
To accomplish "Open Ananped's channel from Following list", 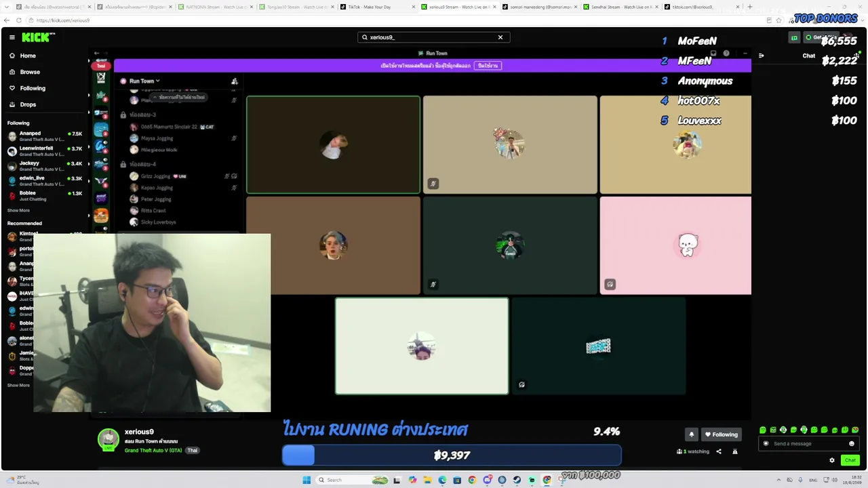I will click(x=45, y=136).
